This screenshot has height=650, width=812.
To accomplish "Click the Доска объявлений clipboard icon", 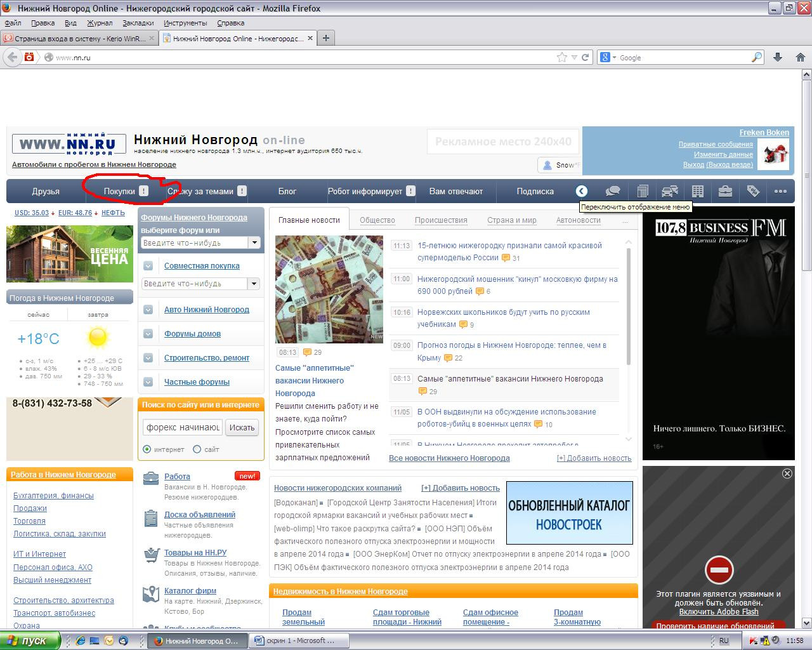I will point(151,517).
